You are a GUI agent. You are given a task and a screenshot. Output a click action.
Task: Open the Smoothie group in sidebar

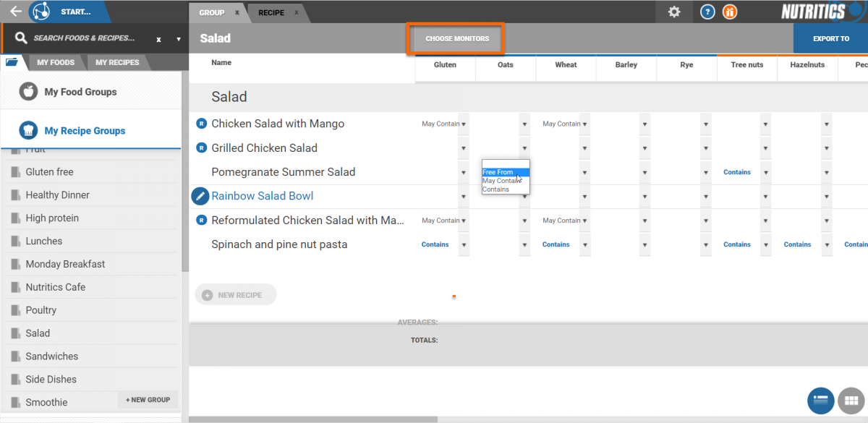(x=46, y=402)
